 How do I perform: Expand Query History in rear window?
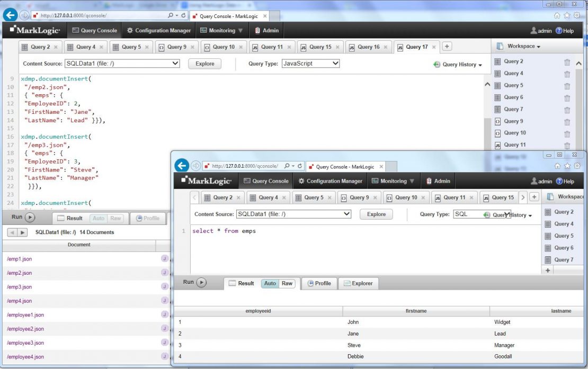pyautogui.click(x=458, y=65)
